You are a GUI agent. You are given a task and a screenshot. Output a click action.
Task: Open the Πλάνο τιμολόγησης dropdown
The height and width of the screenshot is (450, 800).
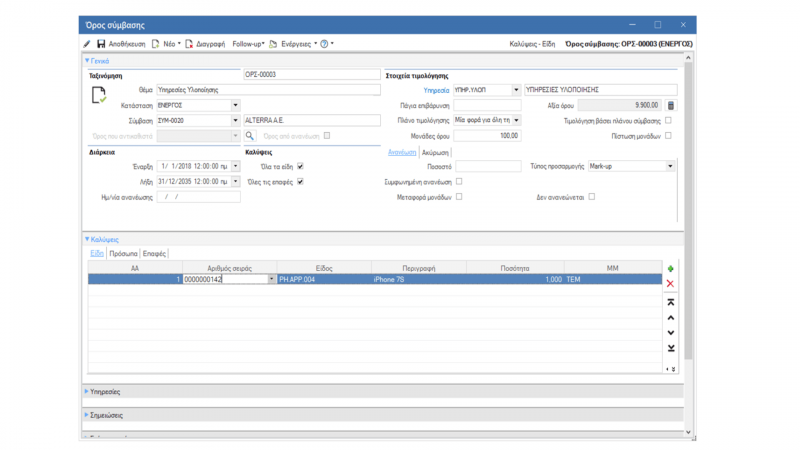coord(516,120)
